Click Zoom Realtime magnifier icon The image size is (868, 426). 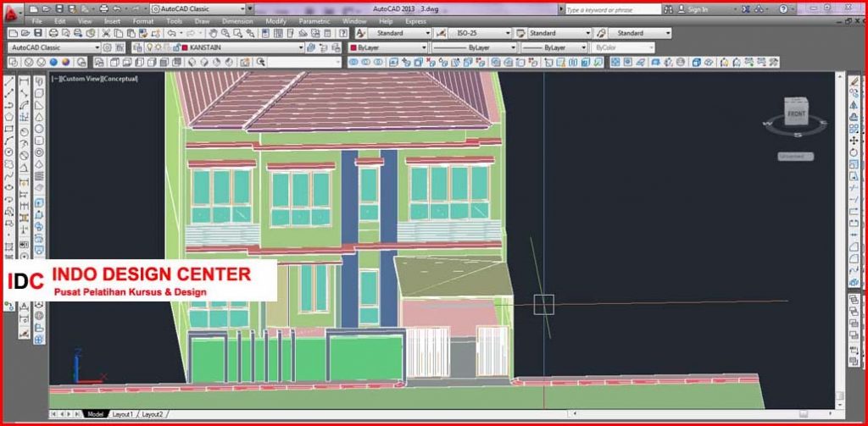click(225, 33)
